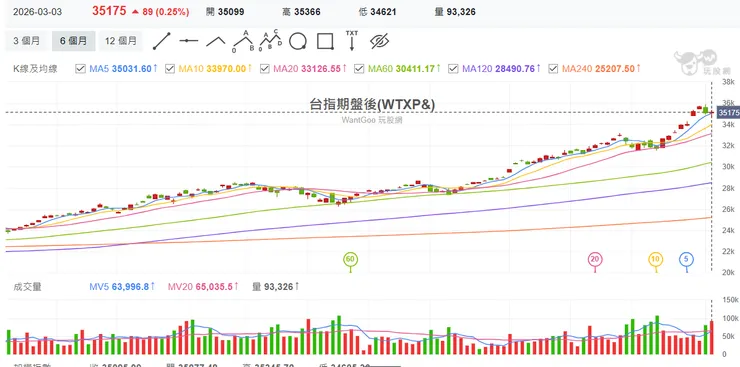This screenshot has width=740, height=367.
Task: Click the 開 35099 open price value
Action: (x=225, y=12)
